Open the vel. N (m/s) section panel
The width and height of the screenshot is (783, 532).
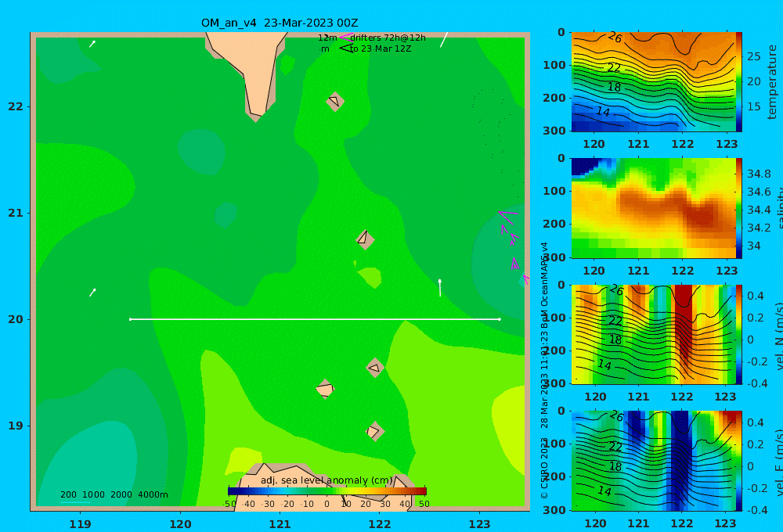click(653, 334)
